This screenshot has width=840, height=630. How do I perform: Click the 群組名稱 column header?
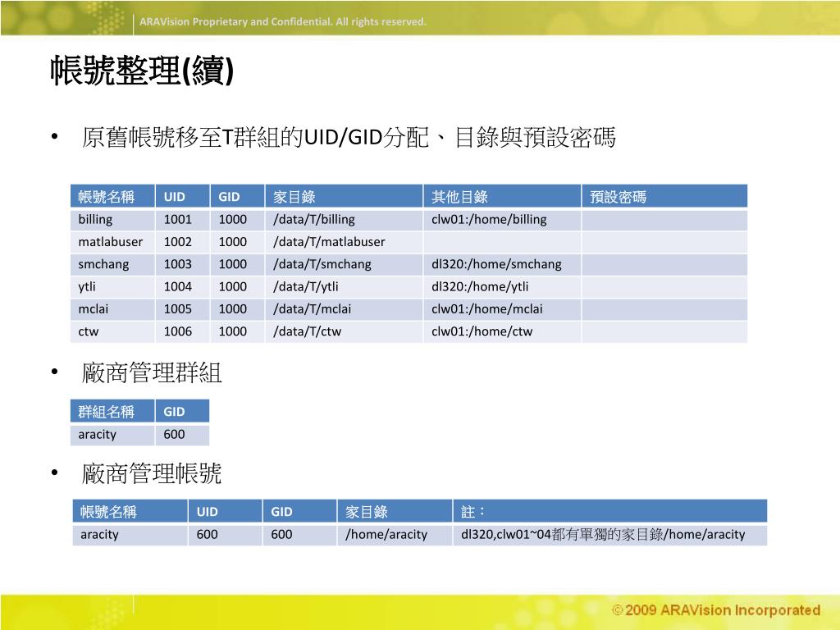(112, 412)
